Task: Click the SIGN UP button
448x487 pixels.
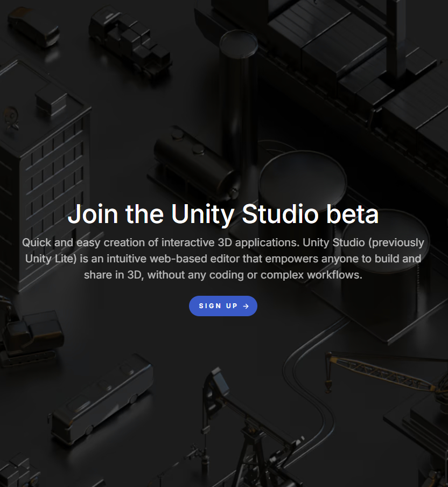Action: click(x=223, y=306)
